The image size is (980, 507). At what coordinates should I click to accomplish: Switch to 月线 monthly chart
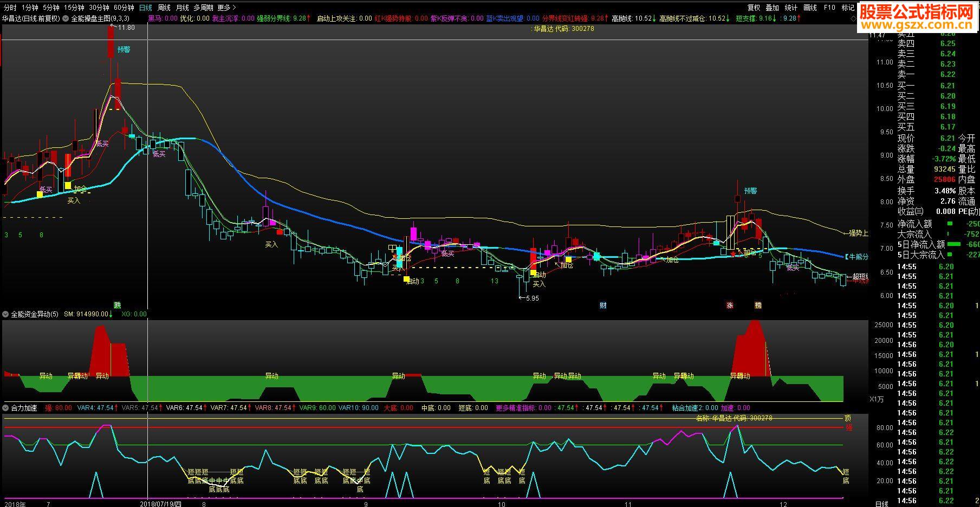click(x=183, y=8)
